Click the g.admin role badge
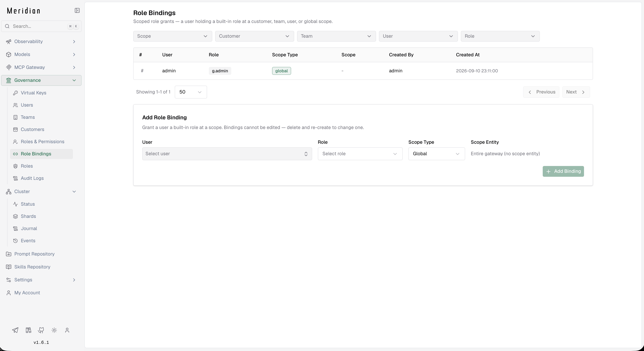Image resolution: width=644 pixels, height=351 pixels. pyautogui.click(x=220, y=71)
